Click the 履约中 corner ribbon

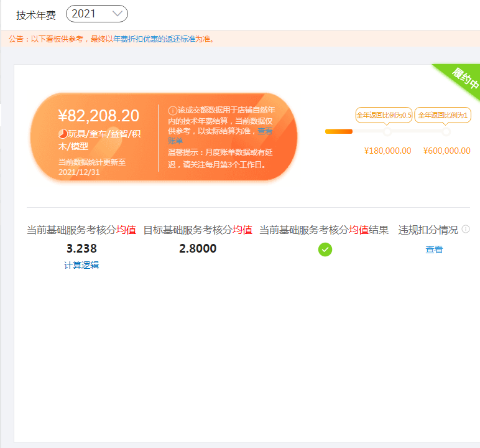(464, 78)
